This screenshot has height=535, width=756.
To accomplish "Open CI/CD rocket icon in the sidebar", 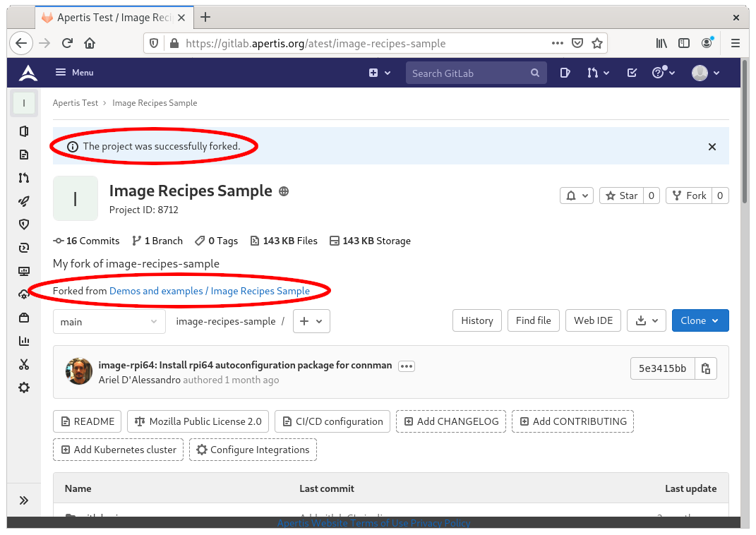I will (x=23, y=201).
